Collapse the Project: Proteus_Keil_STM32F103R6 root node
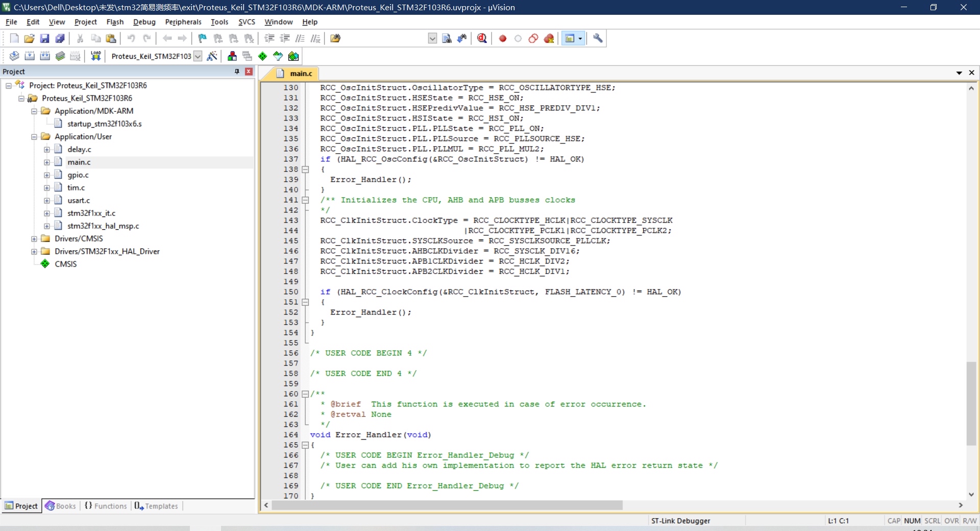 9,86
